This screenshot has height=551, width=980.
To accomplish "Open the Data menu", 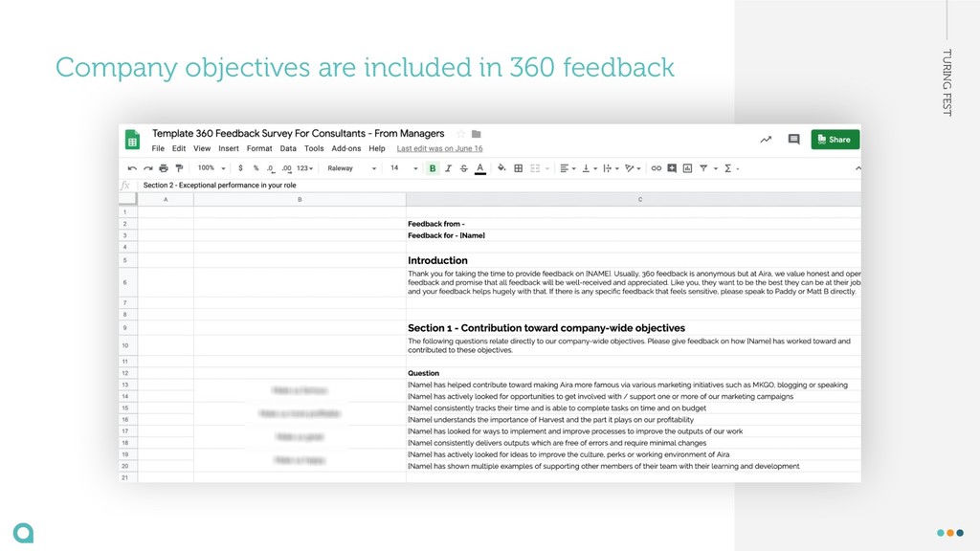I will 288,148.
